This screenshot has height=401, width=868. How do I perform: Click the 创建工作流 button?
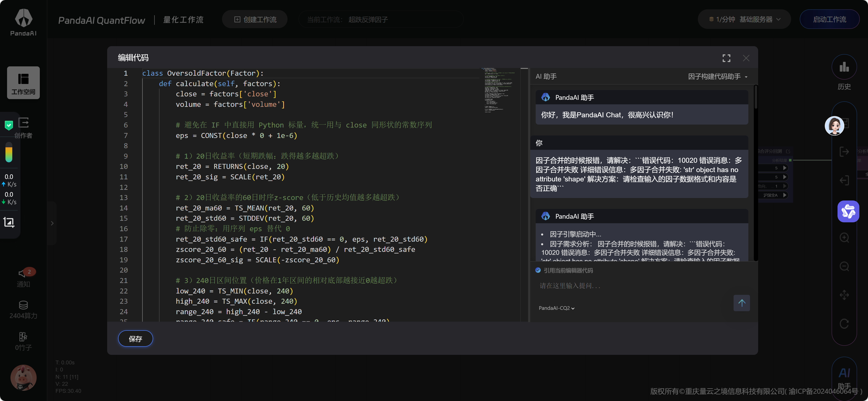(x=255, y=20)
